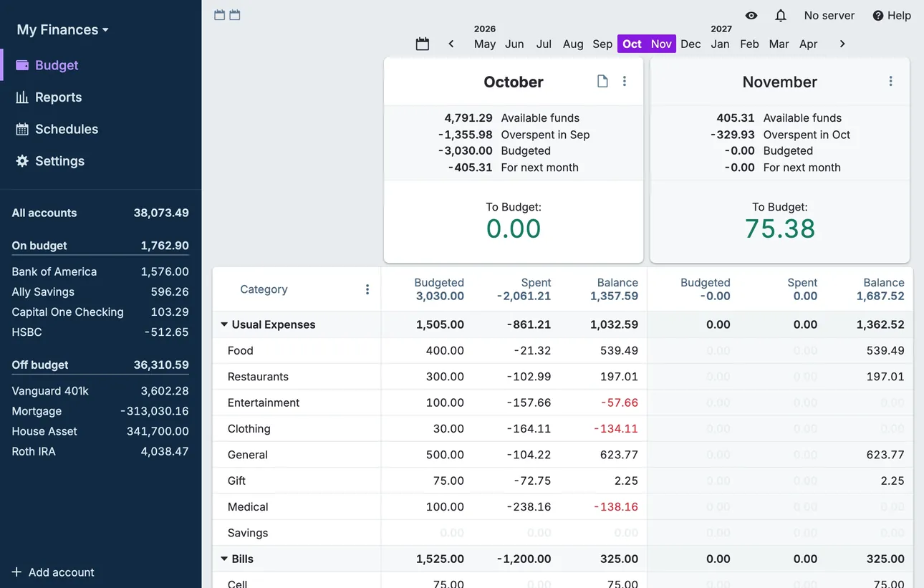Open the Vanguard 401k account
The width and height of the screenshot is (924, 588).
[100, 391]
